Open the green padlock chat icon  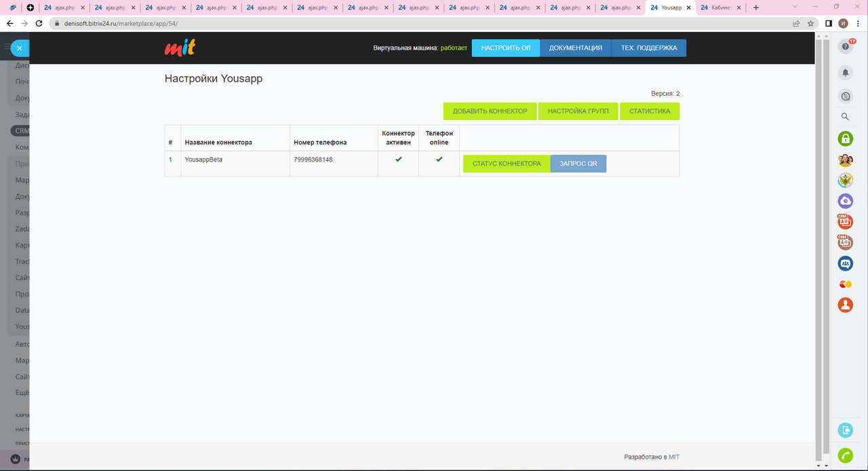pos(846,139)
